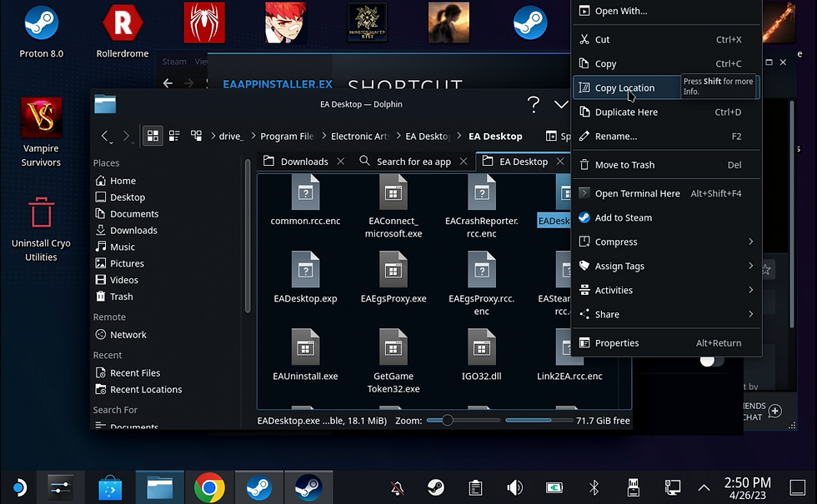817x504 pixels.
Task: Open the clock showing 2:50 PM
Action: 747,488
